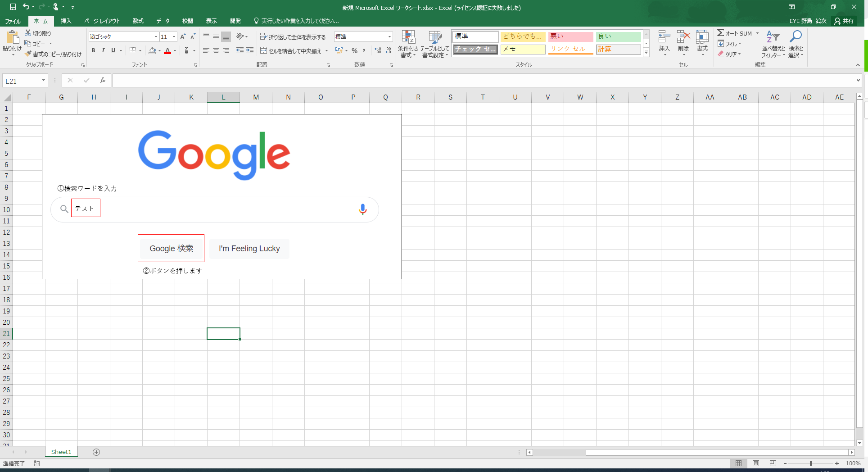Open Delete cells menu
The image size is (868, 472).
click(x=683, y=43)
